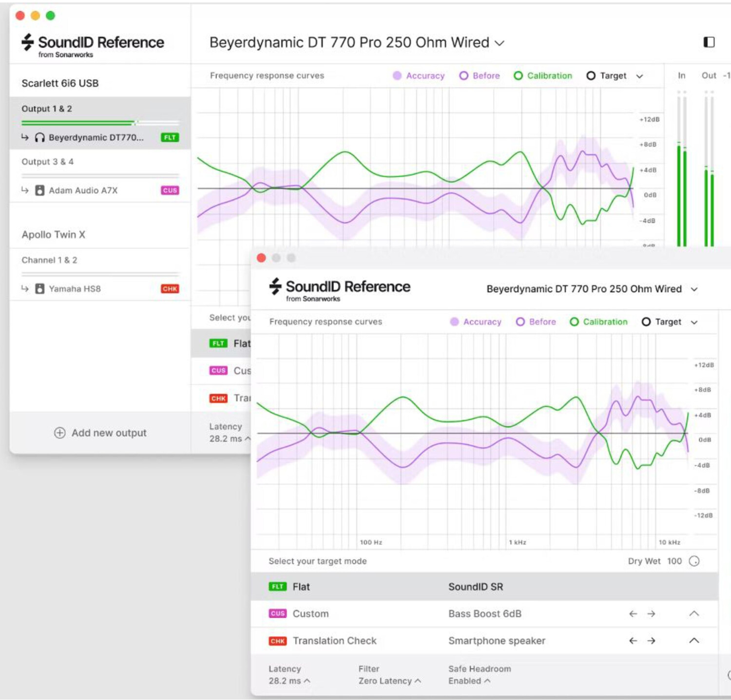Go to next Translation Check preset right arrow
The height and width of the screenshot is (700, 731).
click(651, 641)
